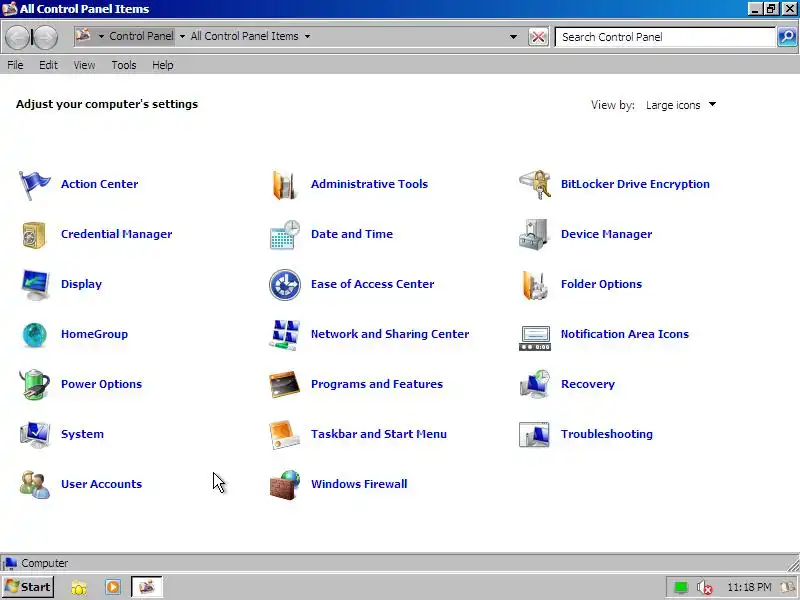800x600 pixels.
Task: Click the Control Panel breadcrumb segment
Action: point(141,36)
